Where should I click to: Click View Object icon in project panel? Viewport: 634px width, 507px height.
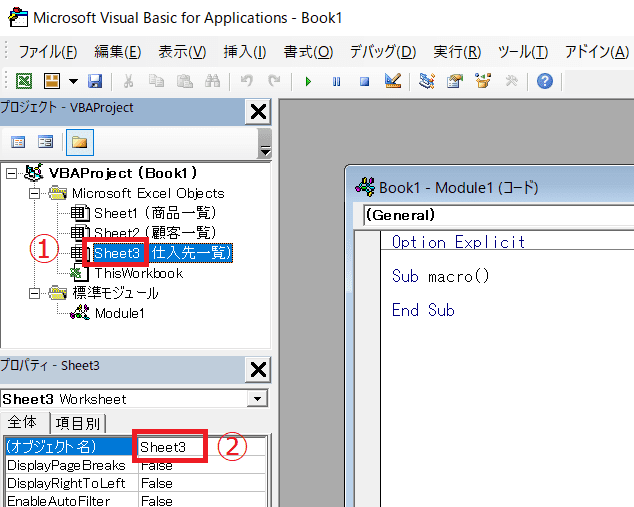coord(45,142)
